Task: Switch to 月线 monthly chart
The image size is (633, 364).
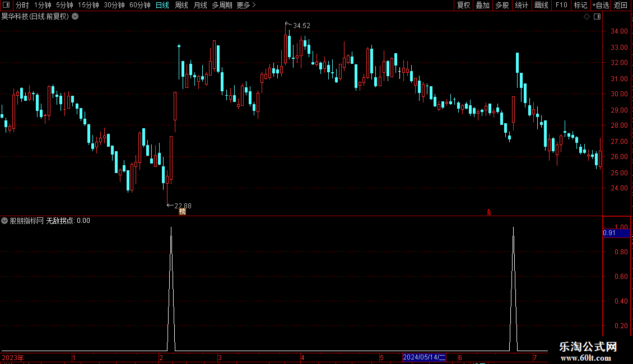Action: click(x=200, y=5)
